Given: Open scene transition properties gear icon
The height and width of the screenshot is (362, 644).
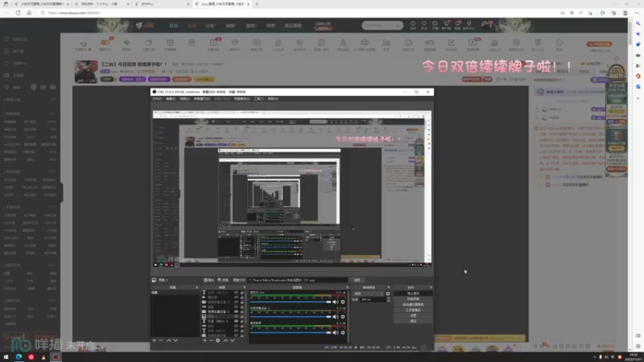Looking at the screenshot, I should click(x=388, y=294).
